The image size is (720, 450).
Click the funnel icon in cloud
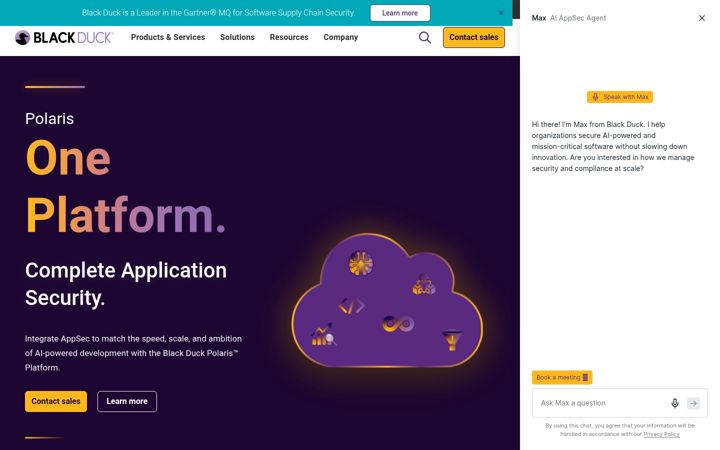[x=452, y=340]
